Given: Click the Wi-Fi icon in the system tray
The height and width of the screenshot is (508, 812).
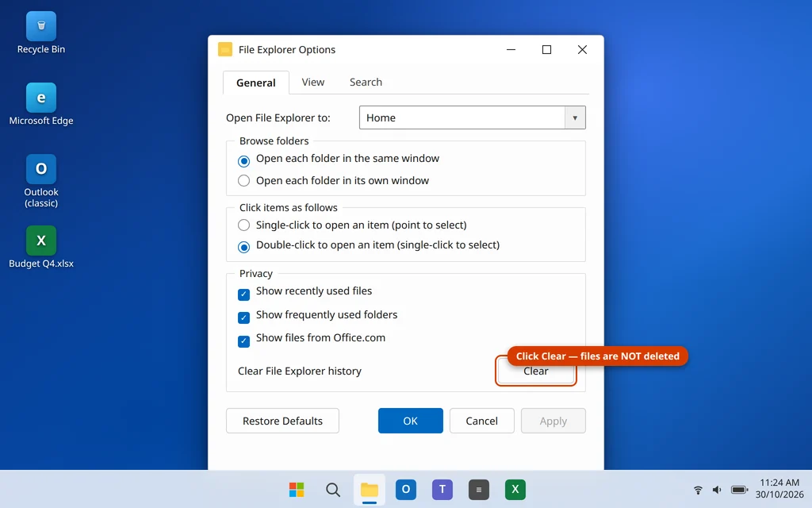Looking at the screenshot, I should [698, 489].
